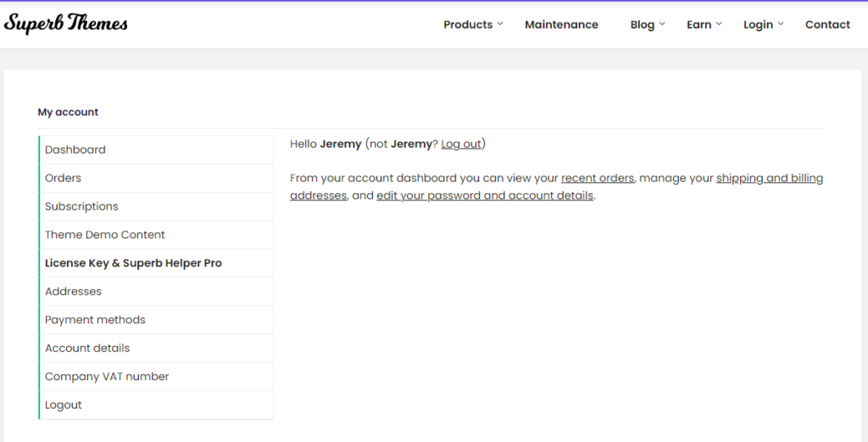Screen dimensions: 868x442
Task: Click Logout in the sidebar
Action: [157, 405]
